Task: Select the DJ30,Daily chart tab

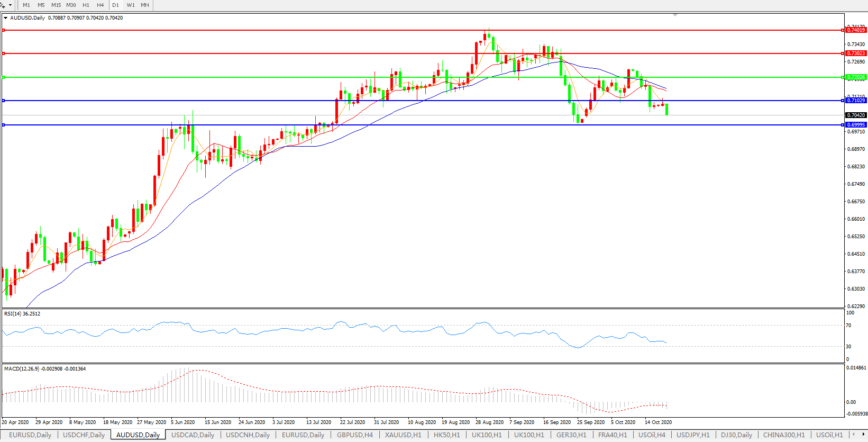Action: tap(736, 435)
